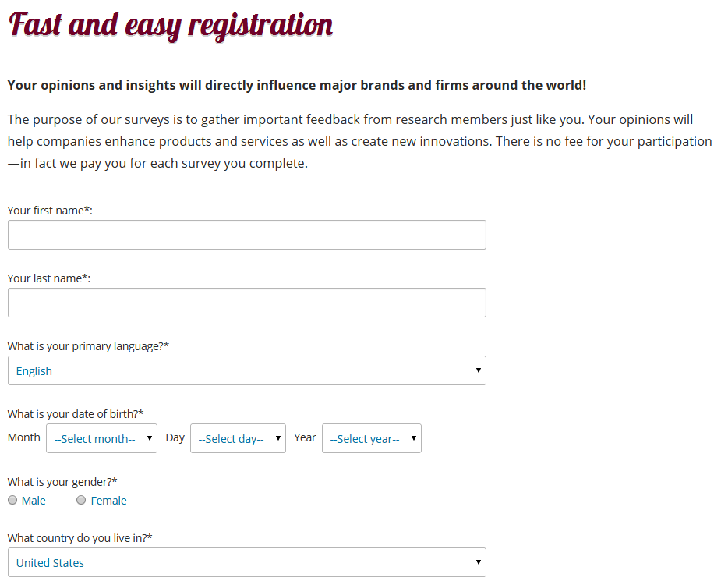
Task: Click the arrow on the English language dropdown
Action: click(x=478, y=370)
